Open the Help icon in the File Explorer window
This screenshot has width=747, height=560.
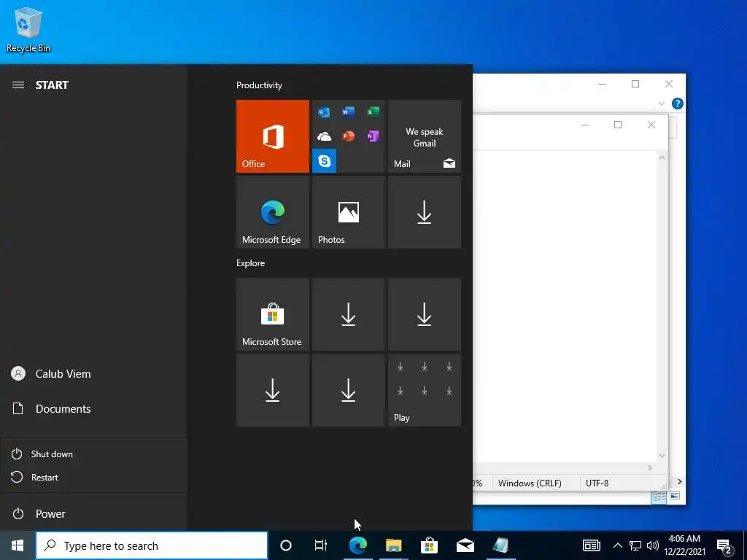pos(678,104)
